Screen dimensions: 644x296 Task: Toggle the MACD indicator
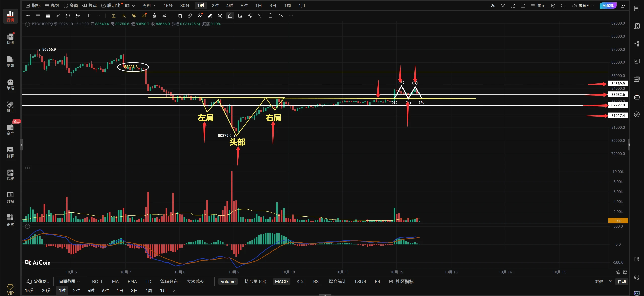click(x=281, y=281)
